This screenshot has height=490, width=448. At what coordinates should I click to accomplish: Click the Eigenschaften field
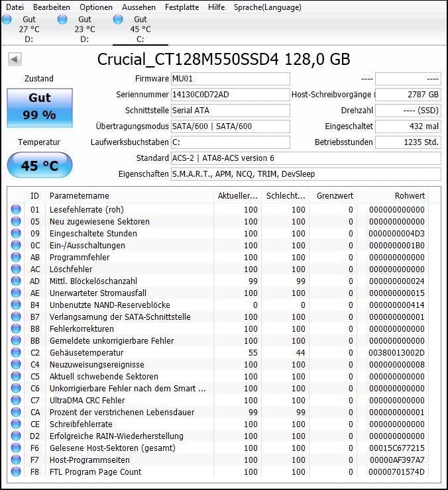306,174
